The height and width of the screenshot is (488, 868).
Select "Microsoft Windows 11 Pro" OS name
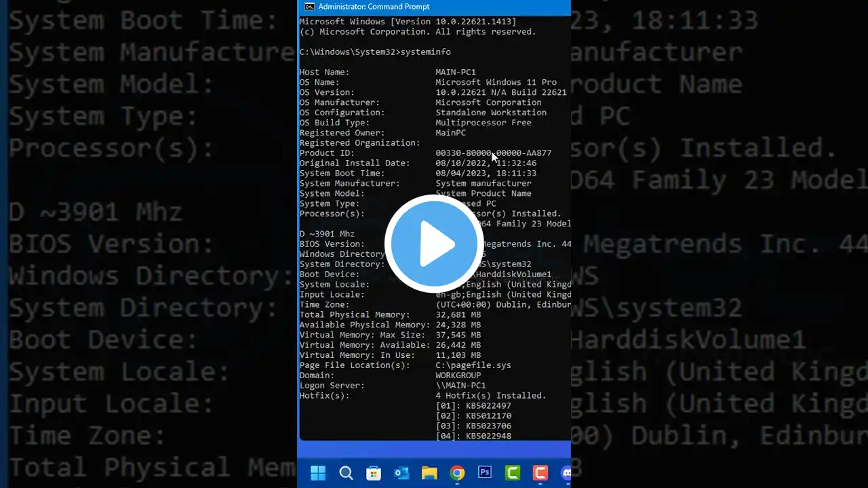point(496,83)
